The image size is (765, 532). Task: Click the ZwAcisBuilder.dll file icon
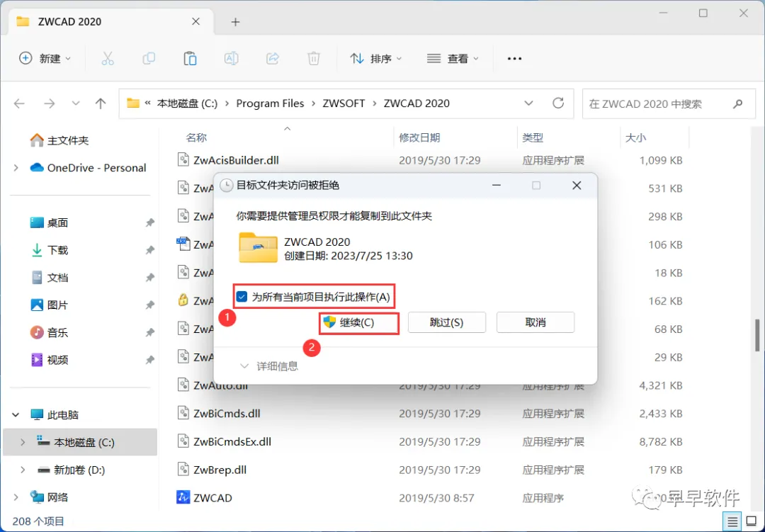tap(183, 159)
